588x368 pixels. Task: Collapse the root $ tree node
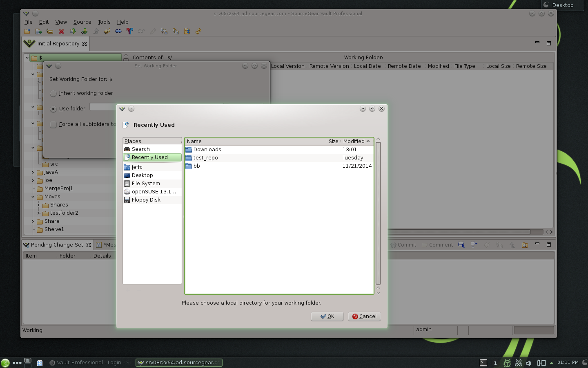tap(27, 58)
